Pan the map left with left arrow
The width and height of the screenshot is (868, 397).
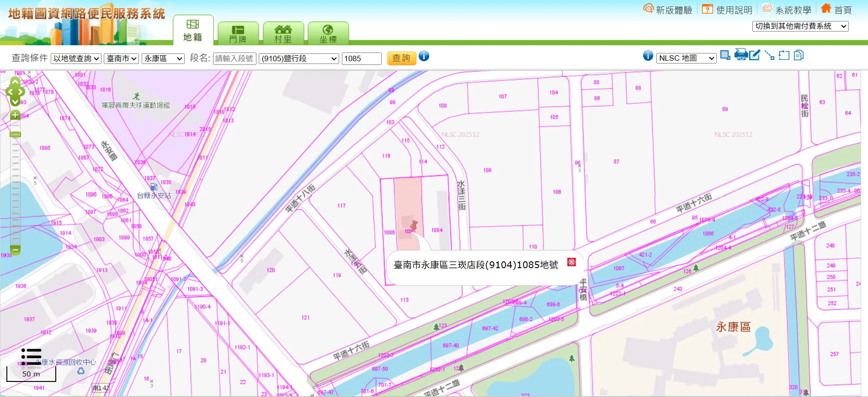point(9,92)
